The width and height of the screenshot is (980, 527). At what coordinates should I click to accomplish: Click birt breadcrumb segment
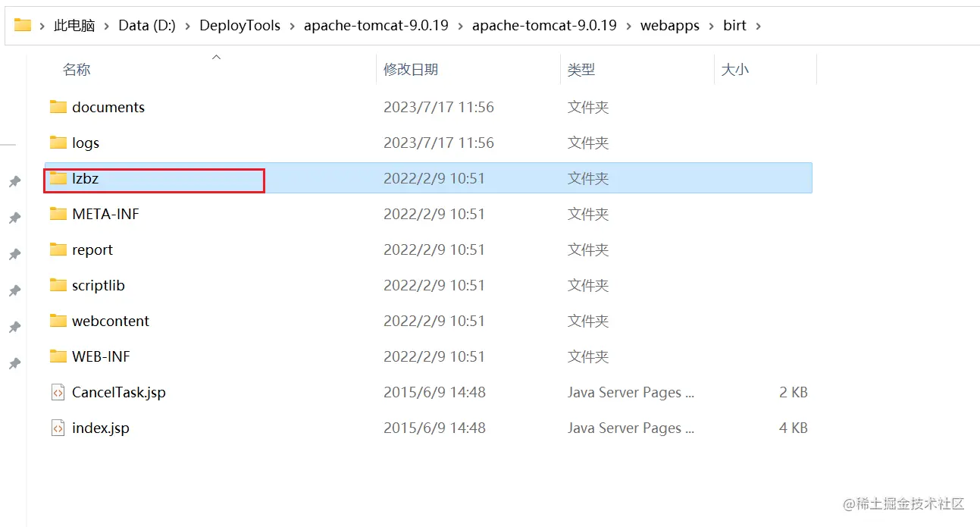tap(734, 26)
